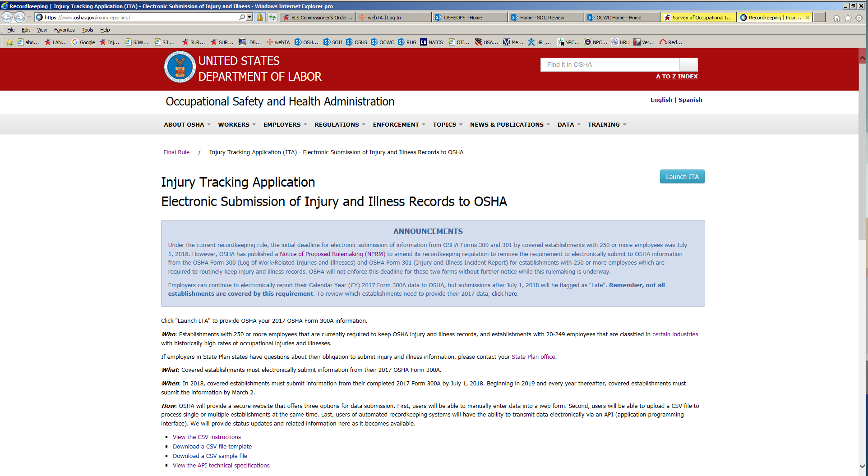Expand the DATA menu
This screenshot has width=868, height=476.
569,125
